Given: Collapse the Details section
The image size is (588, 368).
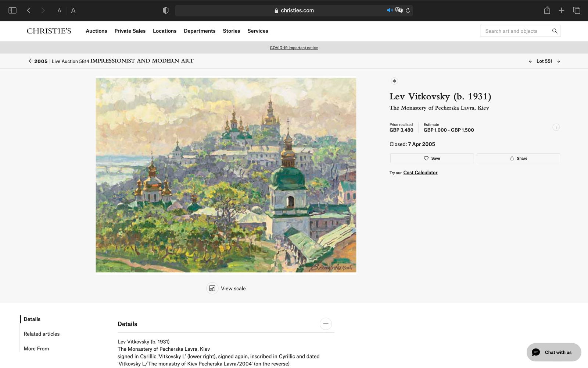Looking at the screenshot, I should (x=326, y=324).
